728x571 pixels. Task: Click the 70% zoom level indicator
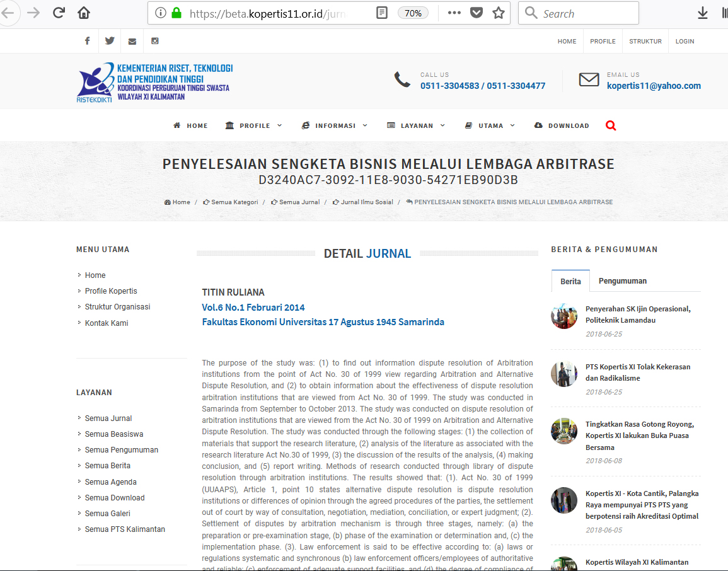pos(413,13)
